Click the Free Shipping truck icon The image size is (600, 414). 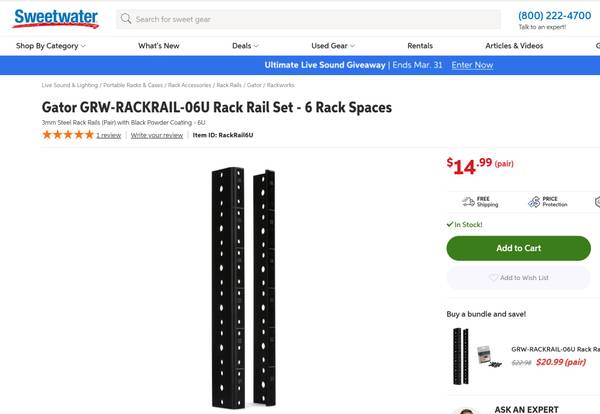click(x=467, y=202)
